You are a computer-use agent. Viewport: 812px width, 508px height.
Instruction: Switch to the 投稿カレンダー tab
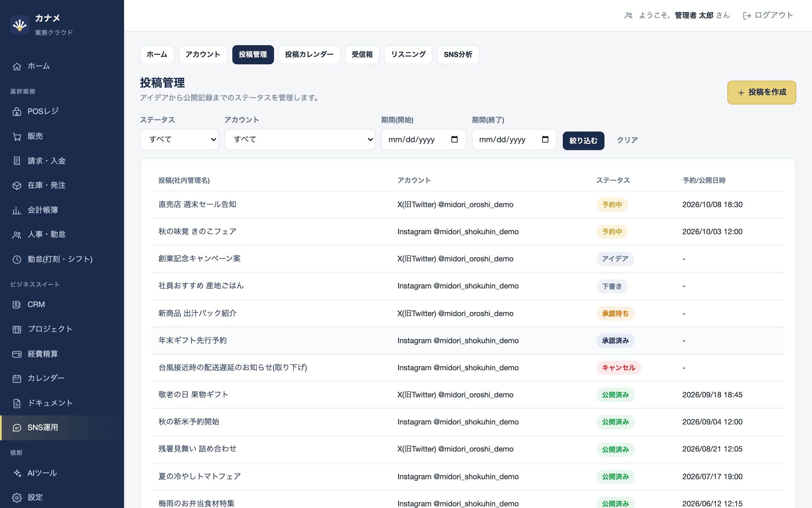[x=309, y=54]
